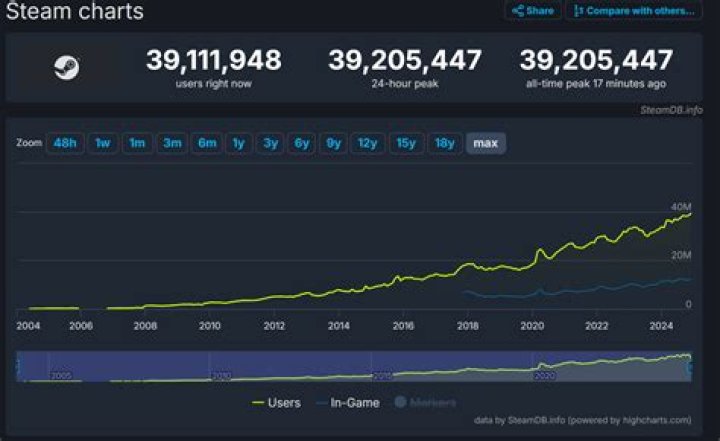This screenshot has width=720, height=441.
Task: Set zoom range to 15y
Action: pos(406,143)
